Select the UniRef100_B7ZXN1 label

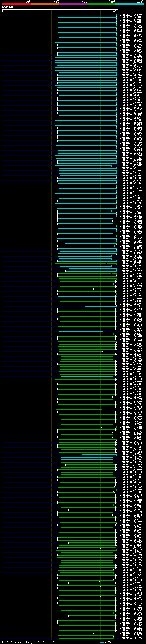[x=131, y=163]
